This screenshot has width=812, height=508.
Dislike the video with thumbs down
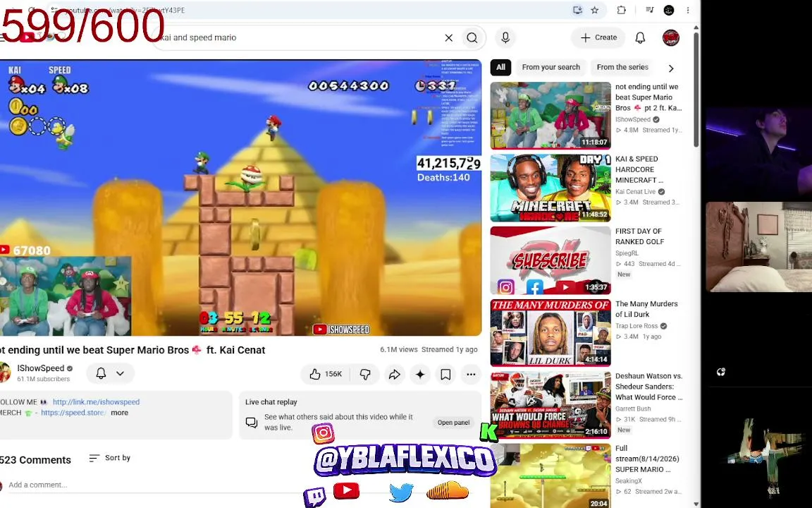pyautogui.click(x=365, y=374)
